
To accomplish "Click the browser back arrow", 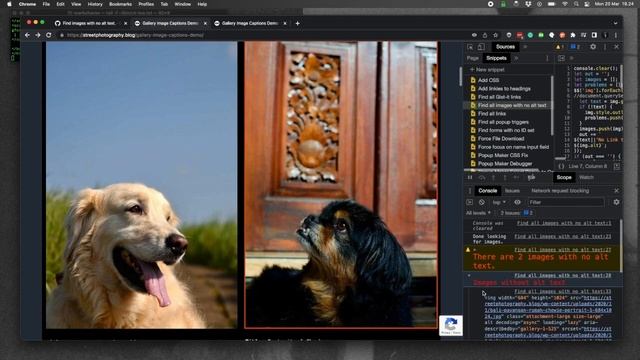I will coord(27,35).
